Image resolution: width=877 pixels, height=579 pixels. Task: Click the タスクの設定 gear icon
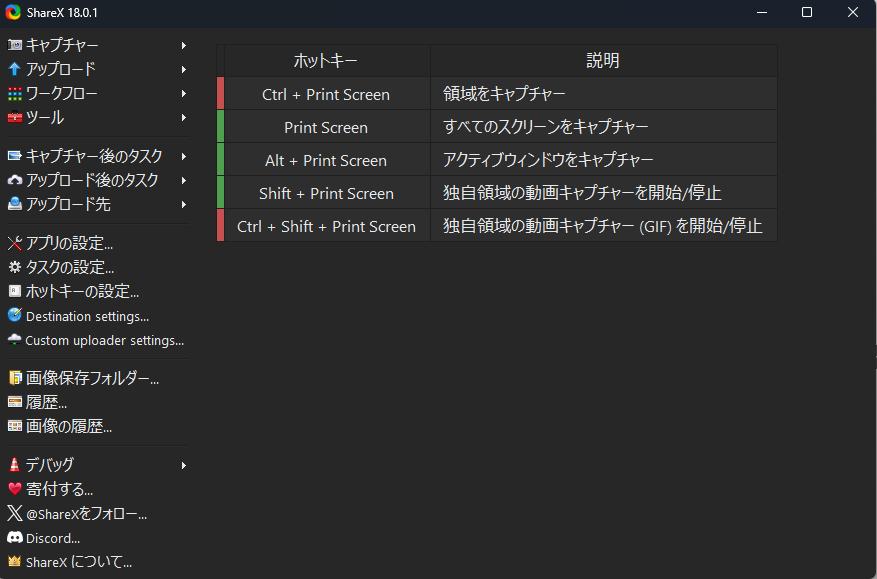tap(14, 266)
